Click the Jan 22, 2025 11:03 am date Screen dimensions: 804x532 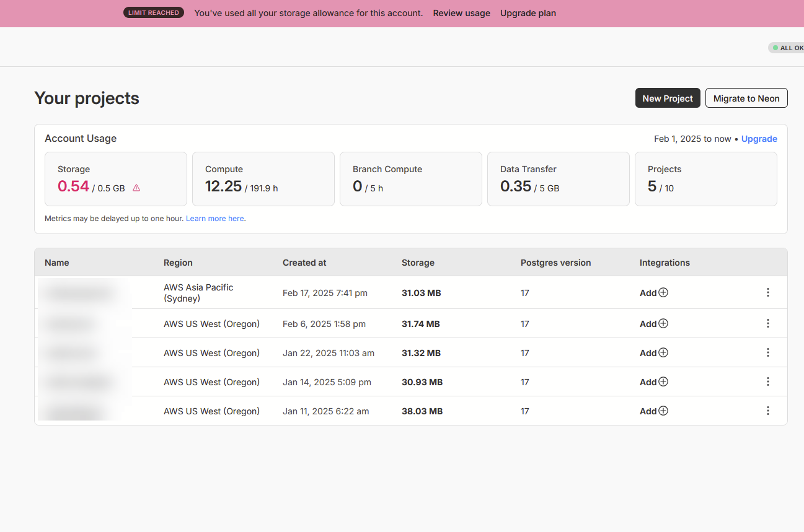(x=329, y=353)
